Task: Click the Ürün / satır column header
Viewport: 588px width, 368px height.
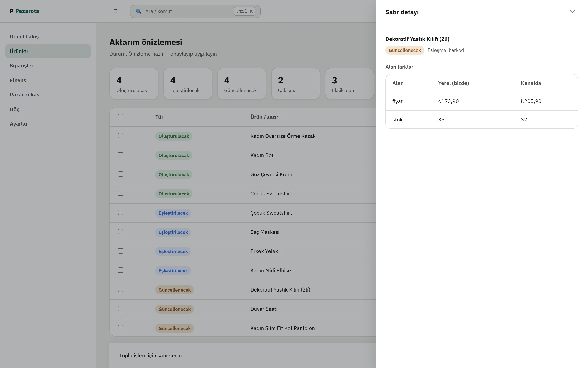Action: click(264, 117)
